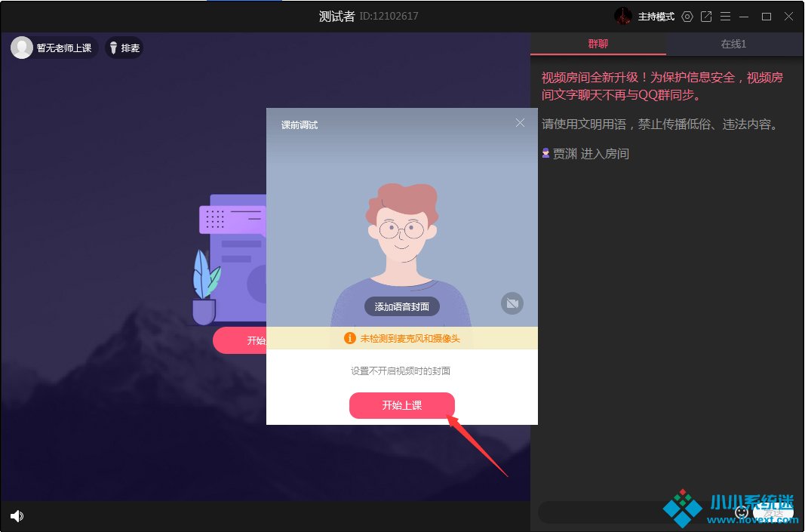Switch to the 在线1 tab
The image size is (805, 532).
[733, 44]
